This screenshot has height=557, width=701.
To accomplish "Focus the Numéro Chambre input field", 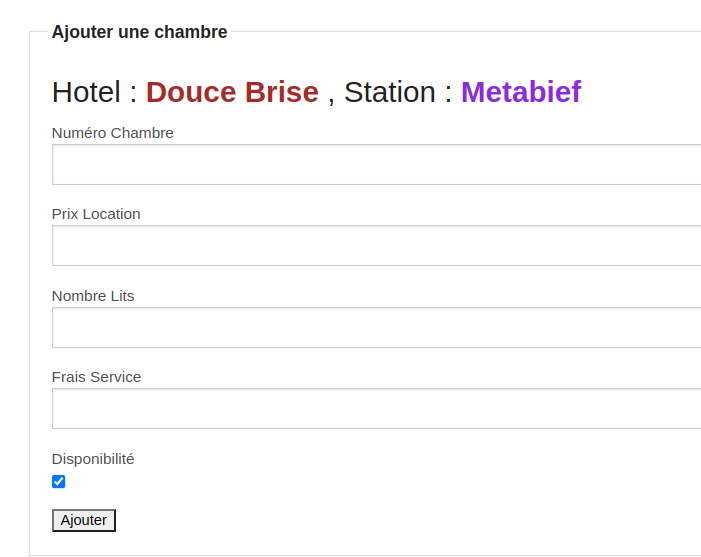I will pyautogui.click(x=376, y=165).
